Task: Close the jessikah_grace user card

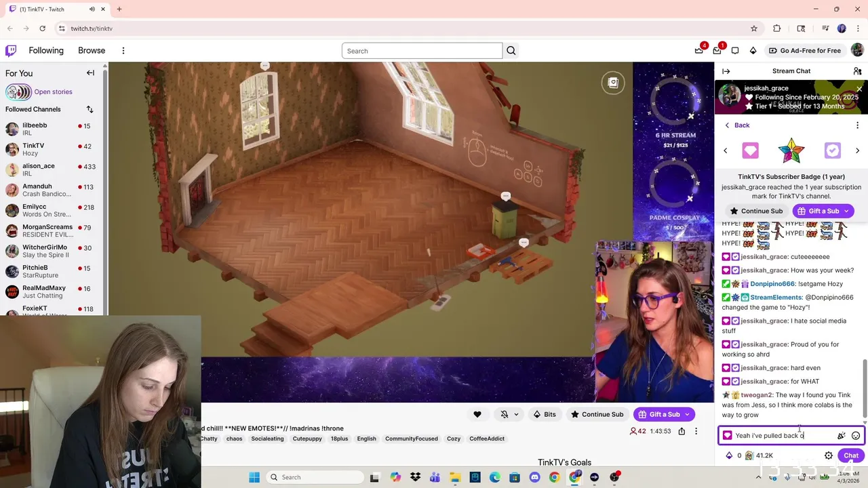Action: (x=859, y=89)
